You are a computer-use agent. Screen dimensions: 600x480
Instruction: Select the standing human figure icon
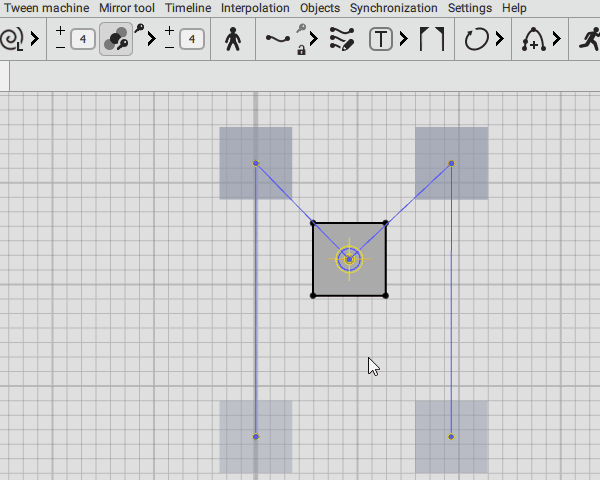coord(233,40)
